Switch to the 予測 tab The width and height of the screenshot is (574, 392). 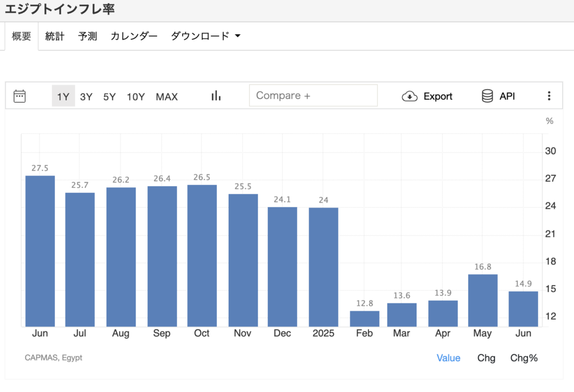[87, 35]
